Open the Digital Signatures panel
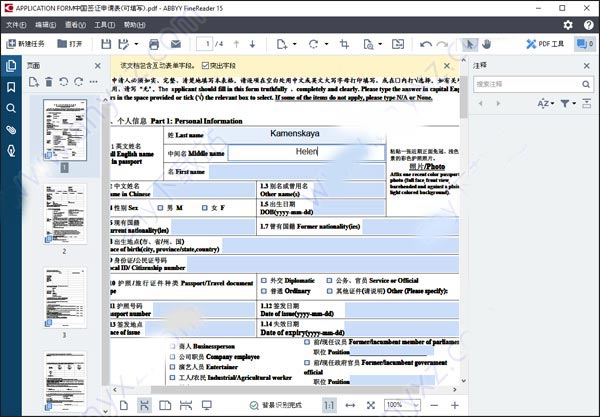600x417 pixels. (10, 151)
